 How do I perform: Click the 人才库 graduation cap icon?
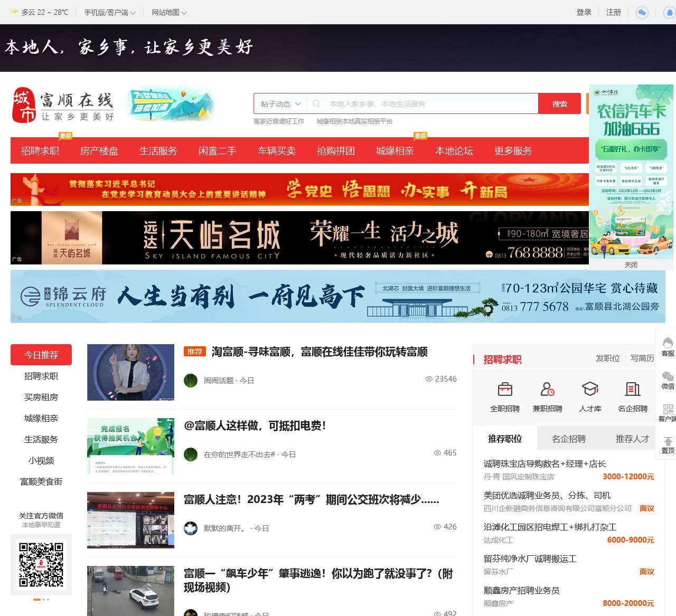pyautogui.click(x=590, y=390)
